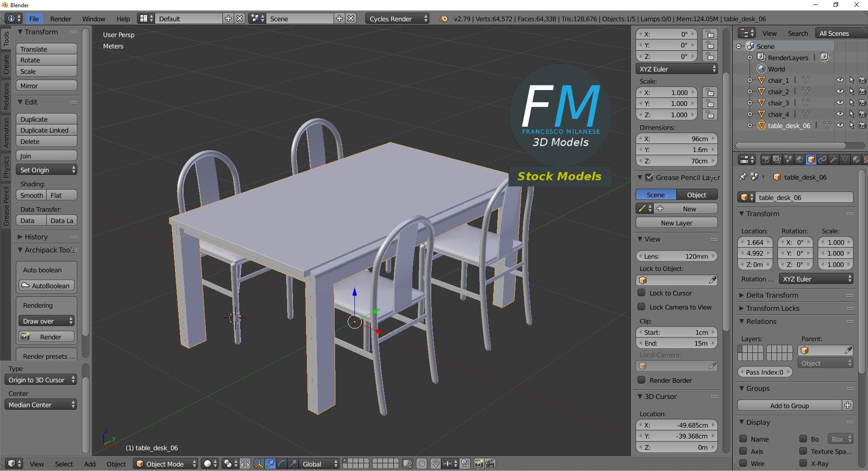Open the Object Mode dropdown
868x471 pixels.
tap(165, 464)
